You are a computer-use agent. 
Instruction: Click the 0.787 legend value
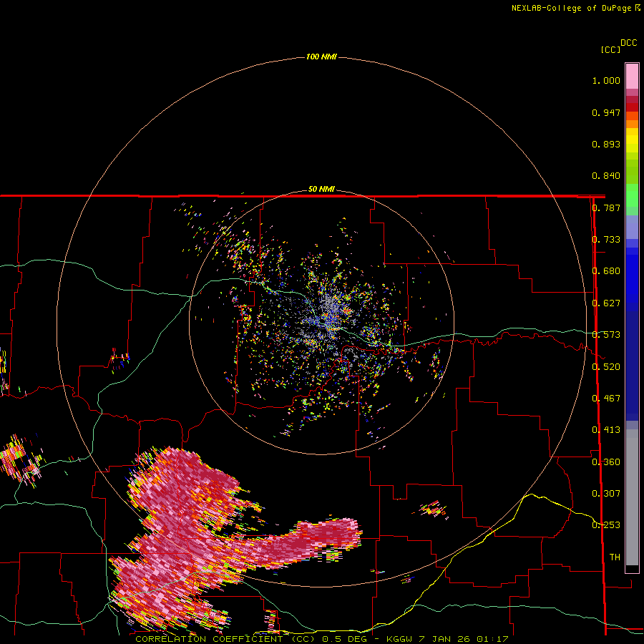coord(606,208)
